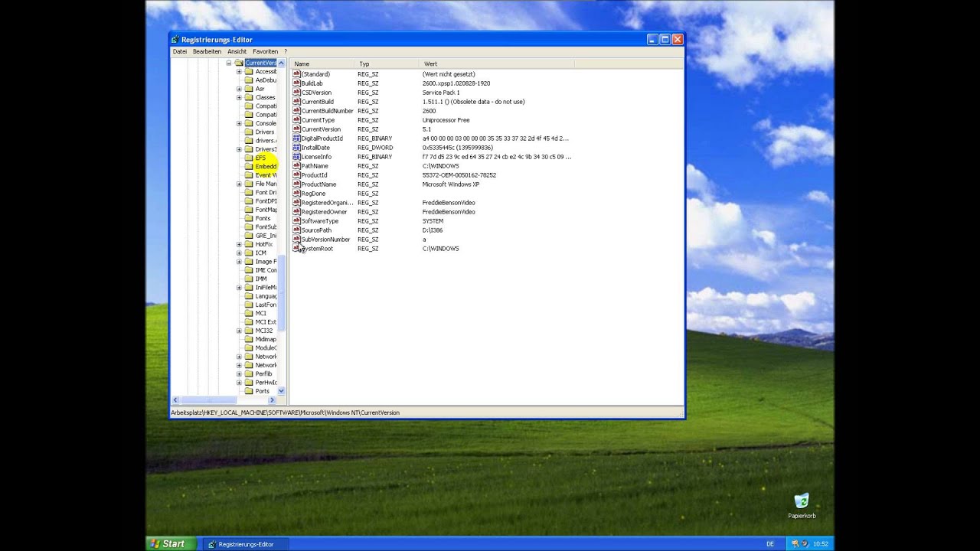
Task: Select the SoftwareType value name
Action: tap(320, 221)
